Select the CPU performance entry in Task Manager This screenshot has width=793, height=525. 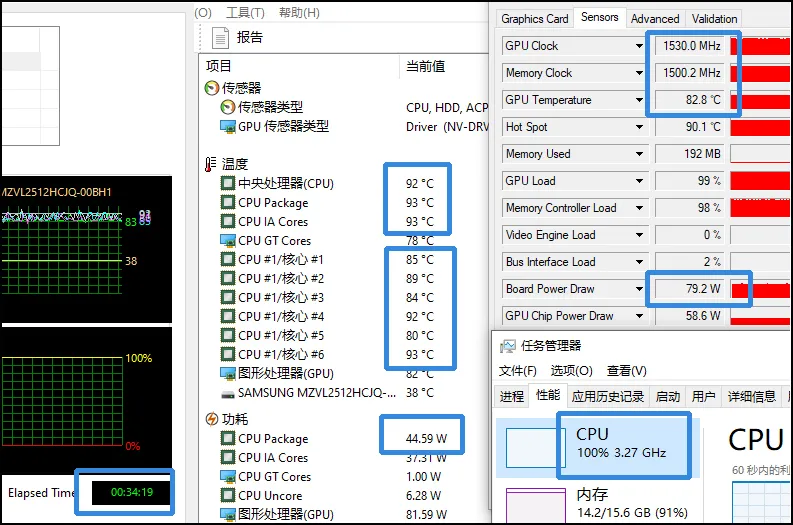(598, 447)
